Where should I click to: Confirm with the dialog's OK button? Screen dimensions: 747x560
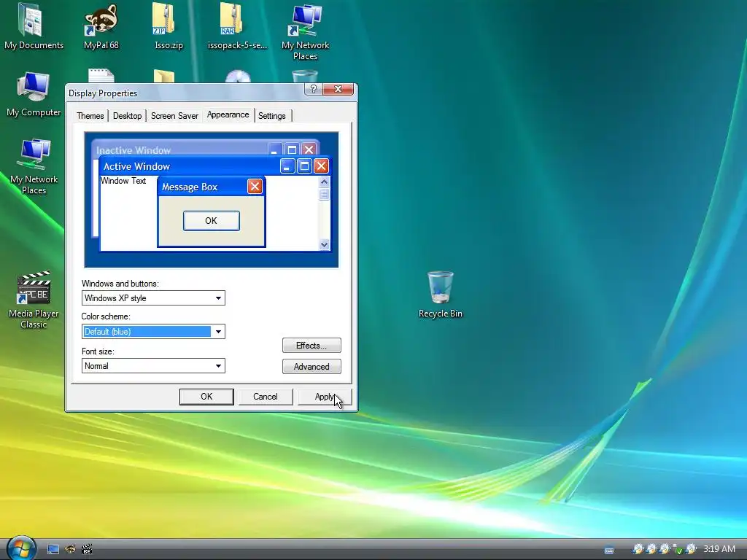tap(206, 397)
